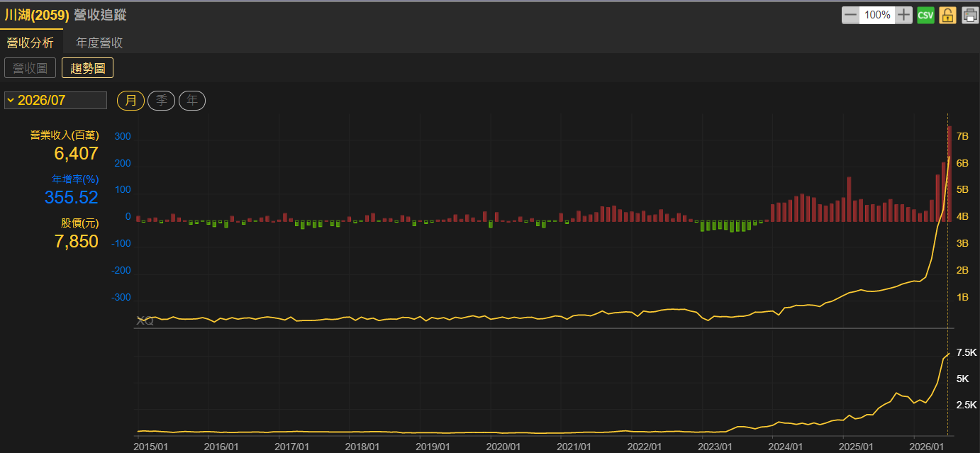
Task: Select the 月 monthly period toggle
Action: pyautogui.click(x=131, y=101)
